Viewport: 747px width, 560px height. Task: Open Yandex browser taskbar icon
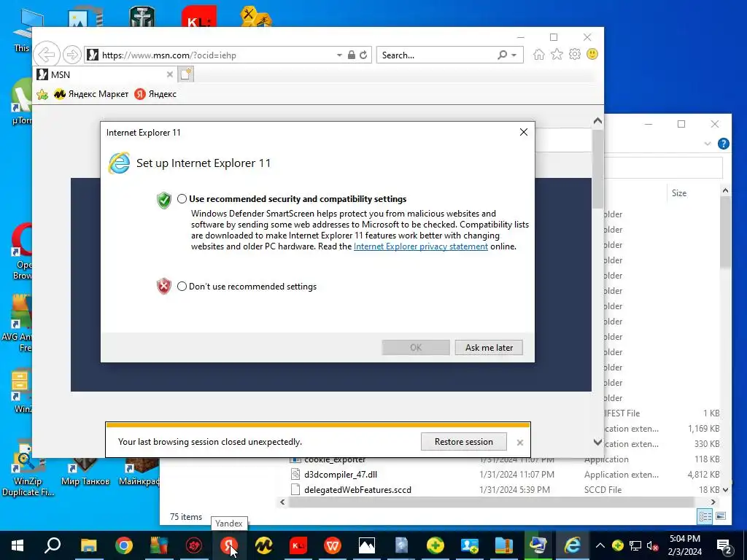tap(228, 545)
